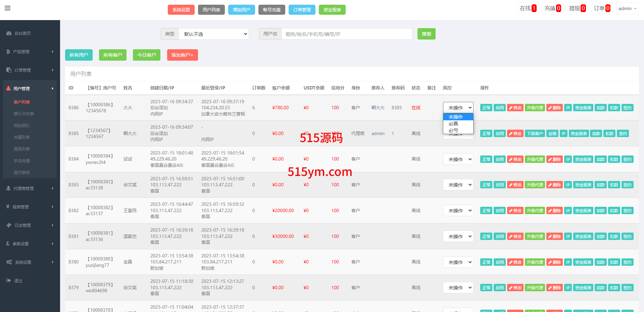Click the 今日客户 filter button
Viewport: 644px width, 312px height.
click(x=146, y=55)
